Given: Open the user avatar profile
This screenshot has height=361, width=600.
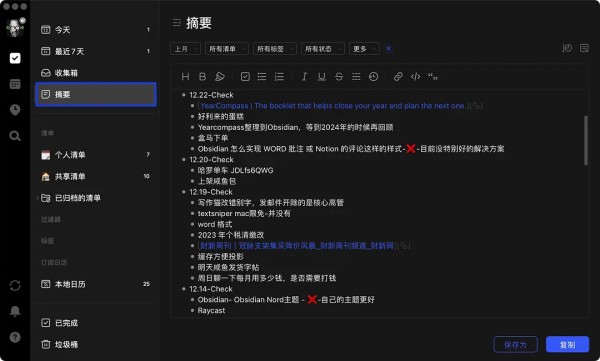Looking at the screenshot, I should [15, 28].
